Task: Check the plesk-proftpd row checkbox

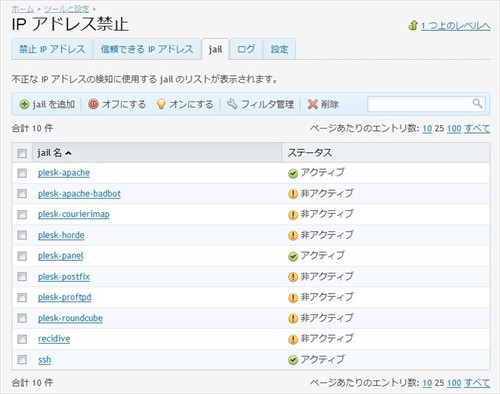Action: tap(22, 297)
